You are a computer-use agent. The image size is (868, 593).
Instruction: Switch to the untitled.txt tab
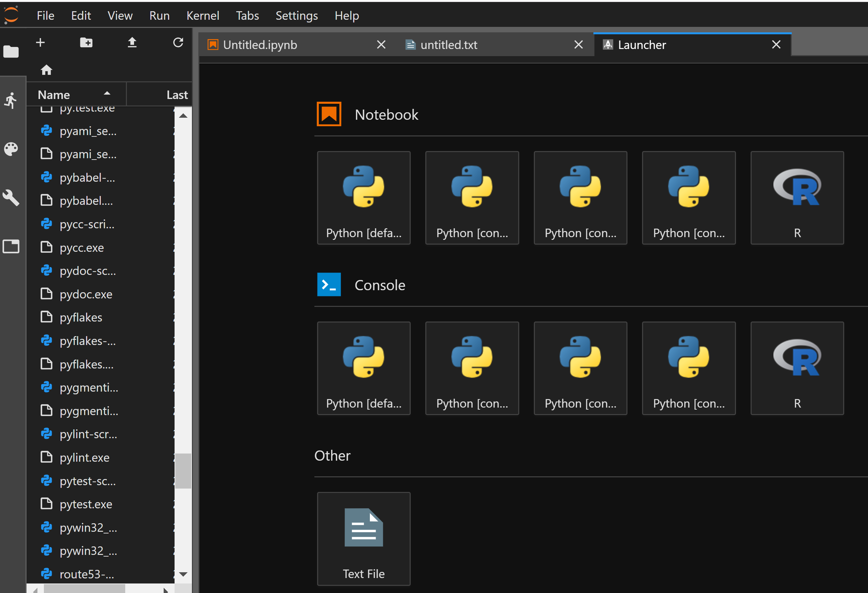click(x=449, y=45)
